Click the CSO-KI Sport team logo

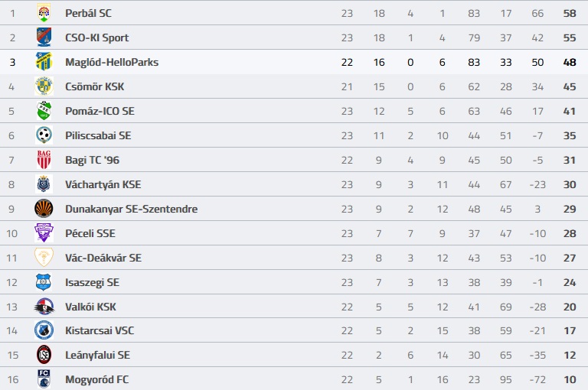tap(44, 37)
